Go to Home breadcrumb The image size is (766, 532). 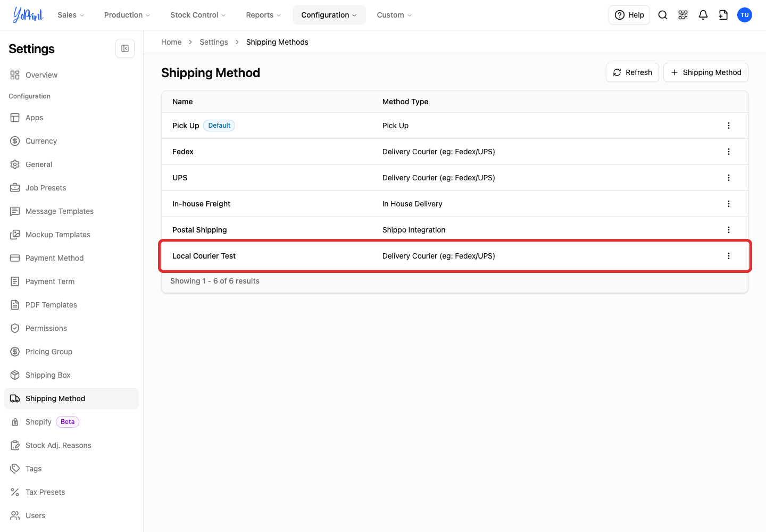point(171,42)
